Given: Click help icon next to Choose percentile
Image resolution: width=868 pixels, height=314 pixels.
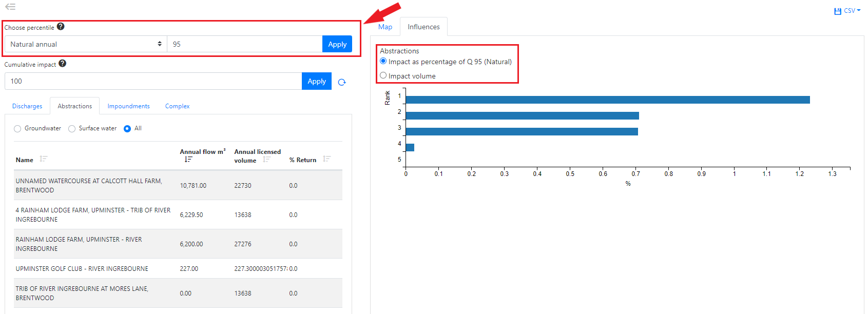Looking at the screenshot, I should tap(61, 27).
